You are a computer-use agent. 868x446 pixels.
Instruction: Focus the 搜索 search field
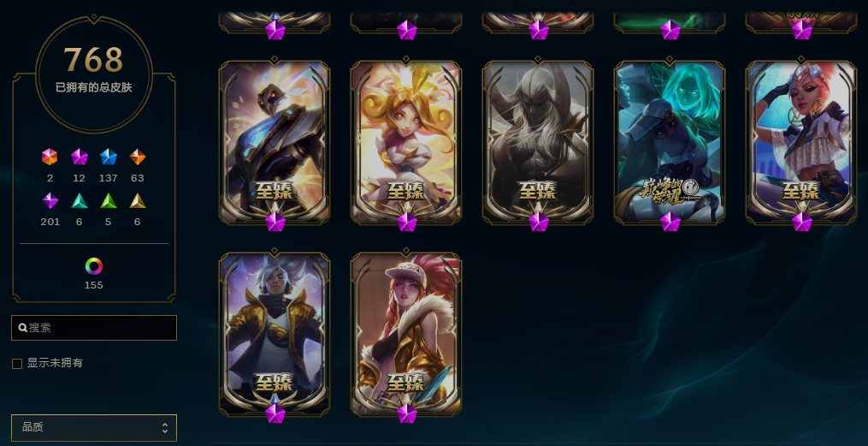click(94, 328)
